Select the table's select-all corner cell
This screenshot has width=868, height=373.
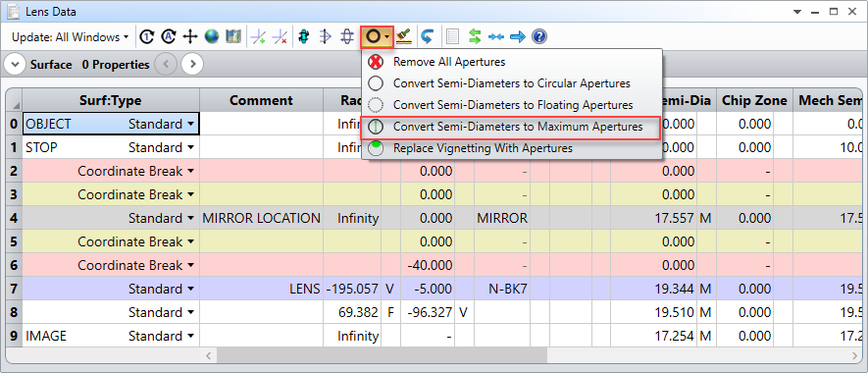14,101
